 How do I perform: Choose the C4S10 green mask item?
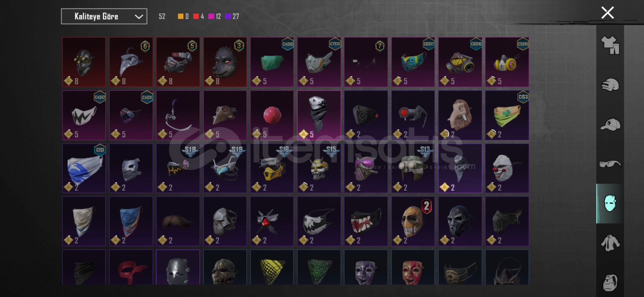272,62
